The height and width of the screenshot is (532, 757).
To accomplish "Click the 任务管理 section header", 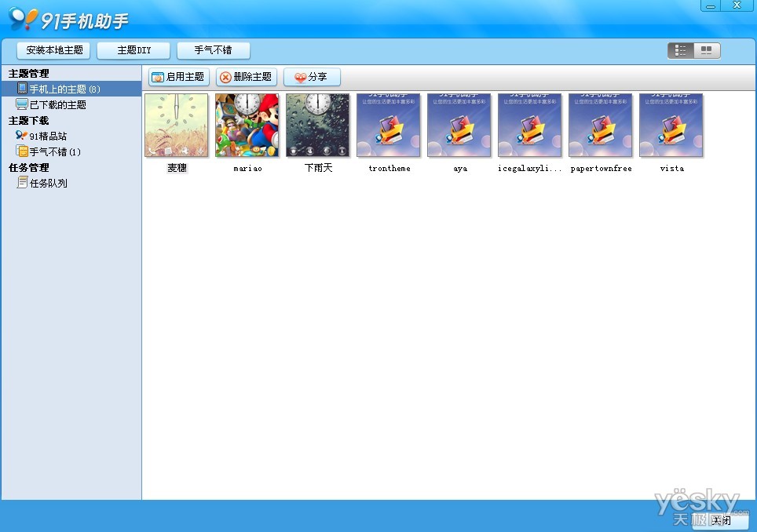I will point(29,167).
